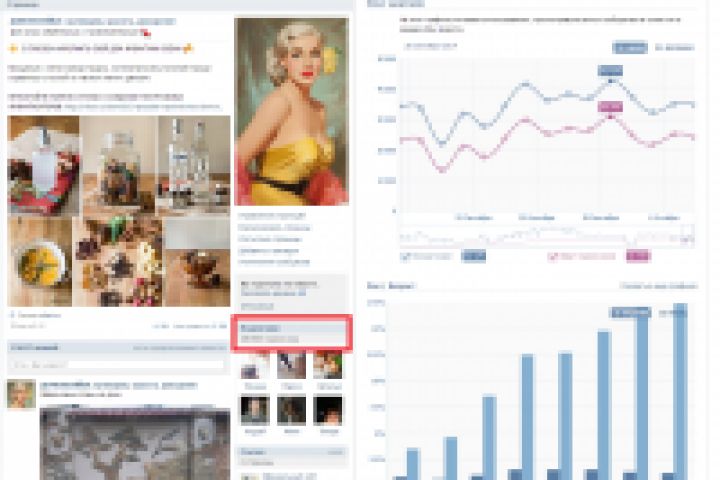Select the unhighlighted tab above line chart
Viewport: 720px width, 480px height.
coord(674,47)
